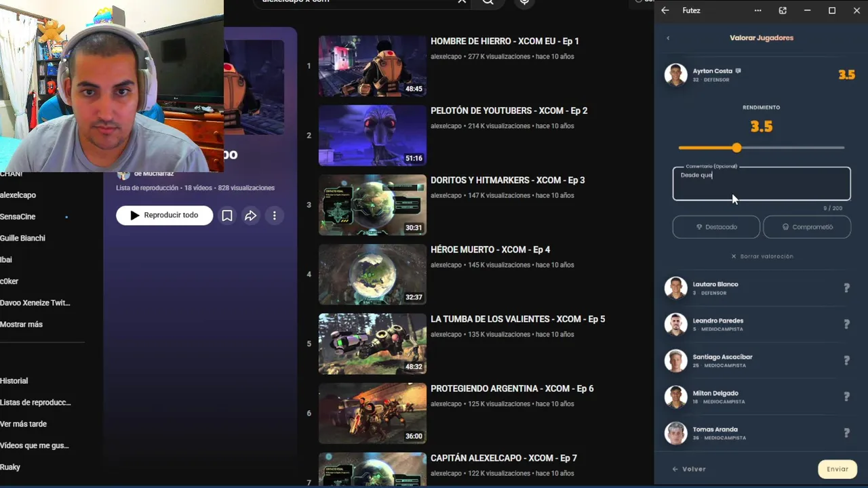
Task: Click the Rendimiento slider handle
Action: click(736, 148)
